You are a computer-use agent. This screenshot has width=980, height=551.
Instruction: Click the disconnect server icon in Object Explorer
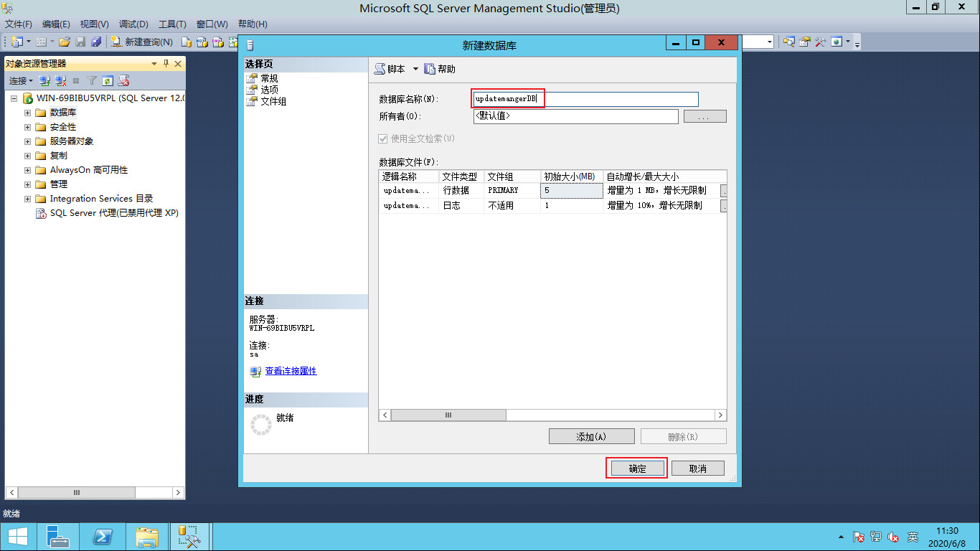60,80
